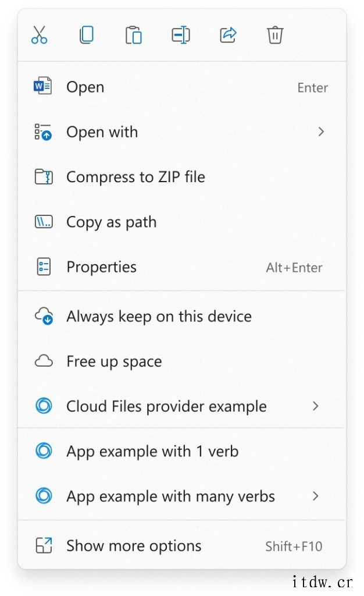Expand App example with many verbs chevron
364x596 pixels.
[x=315, y=496]
